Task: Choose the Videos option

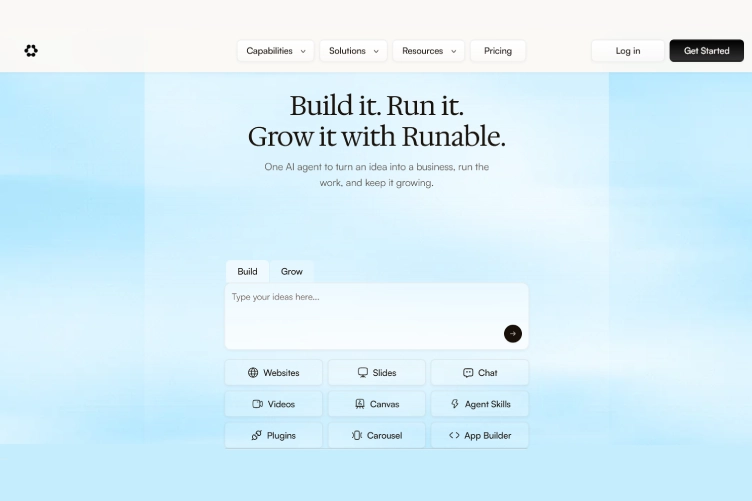Action: pos(274,404)
